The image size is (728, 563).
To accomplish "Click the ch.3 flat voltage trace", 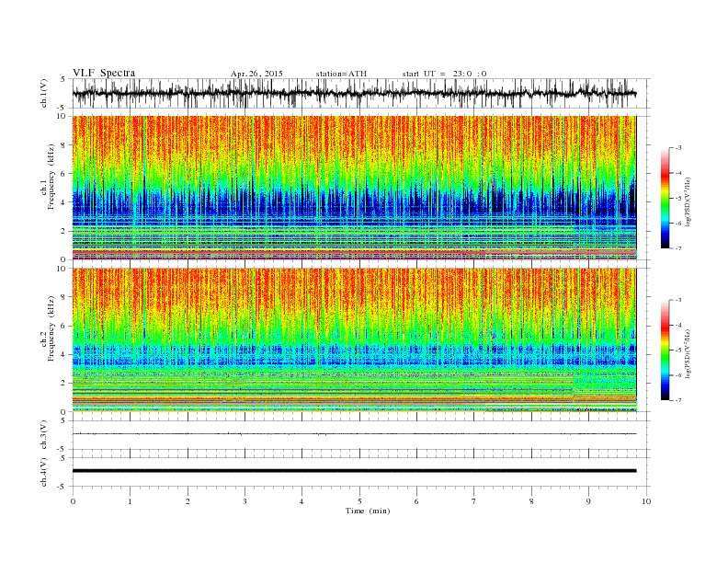I will (x=354, y=434).
